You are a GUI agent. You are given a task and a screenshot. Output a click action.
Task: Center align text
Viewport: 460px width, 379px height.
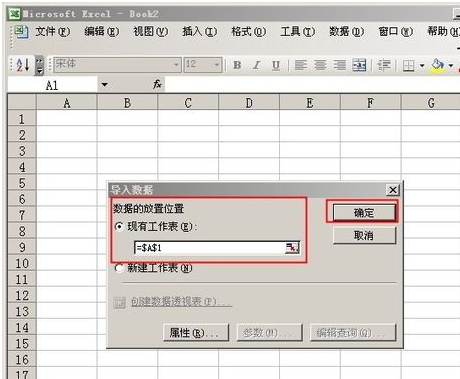[320, 65]
